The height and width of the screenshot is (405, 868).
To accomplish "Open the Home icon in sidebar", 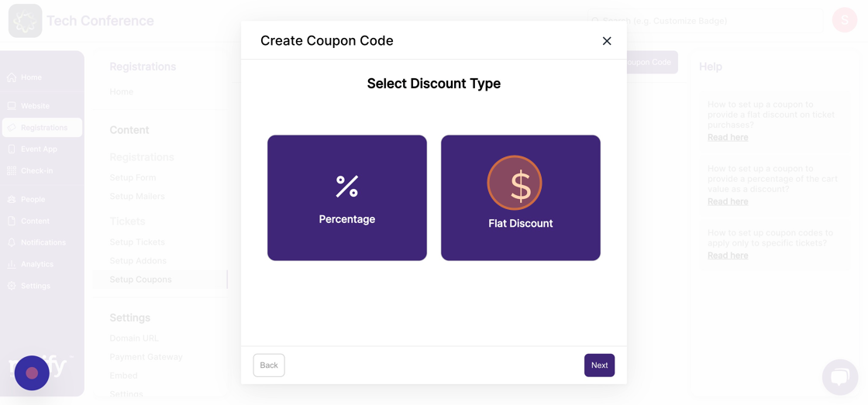I will (12, 77).
